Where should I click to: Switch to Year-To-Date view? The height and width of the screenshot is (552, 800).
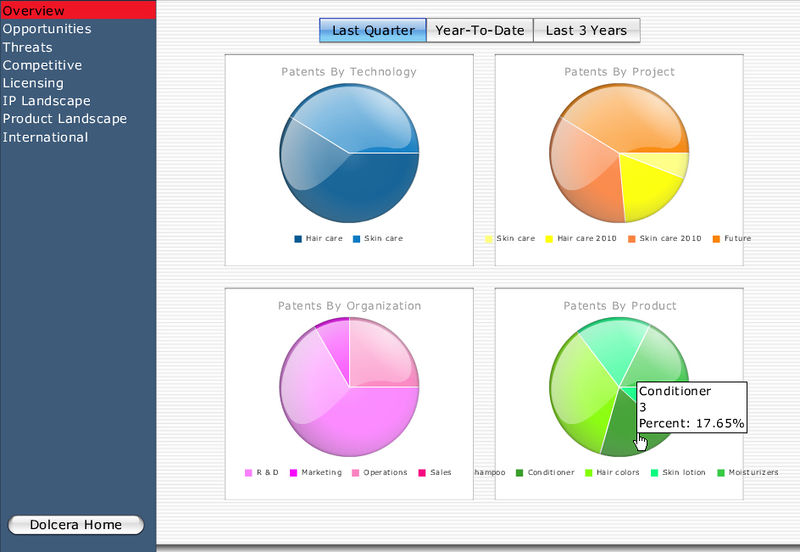480,30
